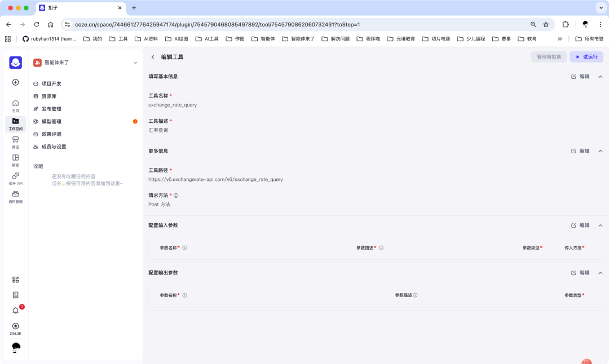Viewport: 609px width, 364px height.
Task: Click the browser address bar URL
Action: [x=218, y=24]
